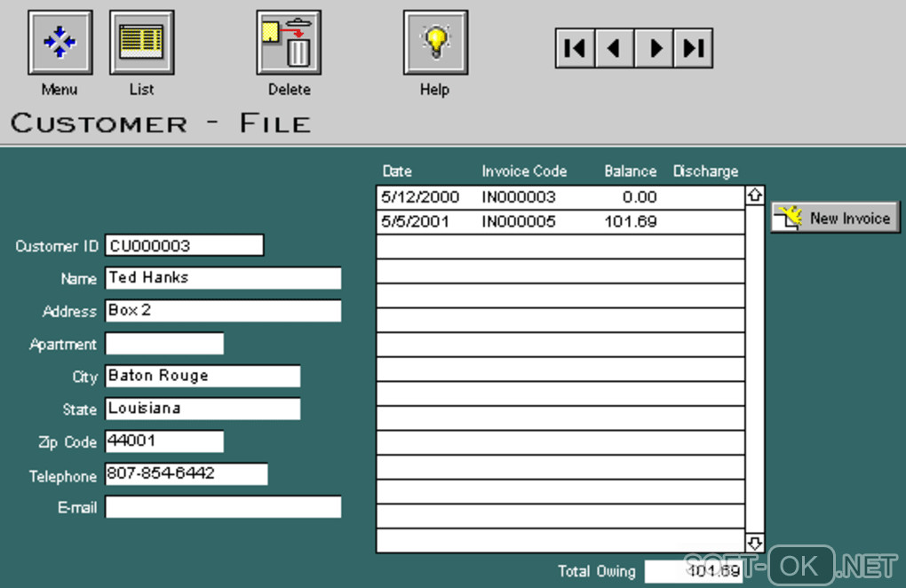Click the Name field with Ted Hanks

[223, 278]
